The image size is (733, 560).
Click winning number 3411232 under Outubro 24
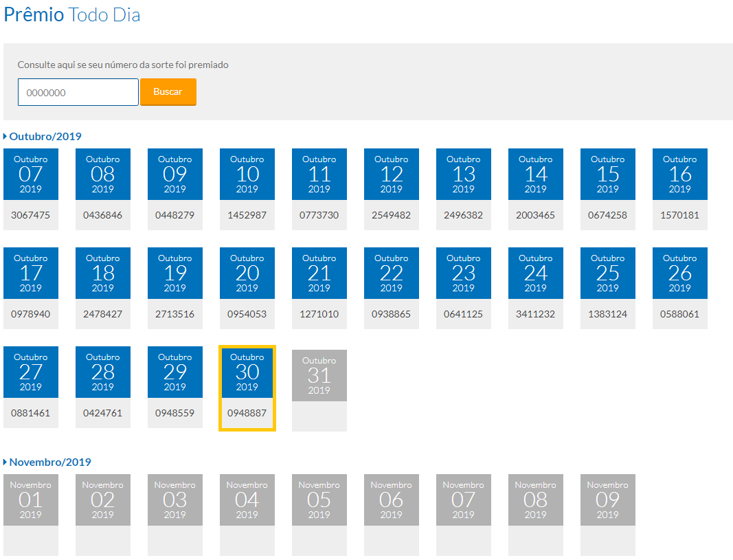coord(535,314)
